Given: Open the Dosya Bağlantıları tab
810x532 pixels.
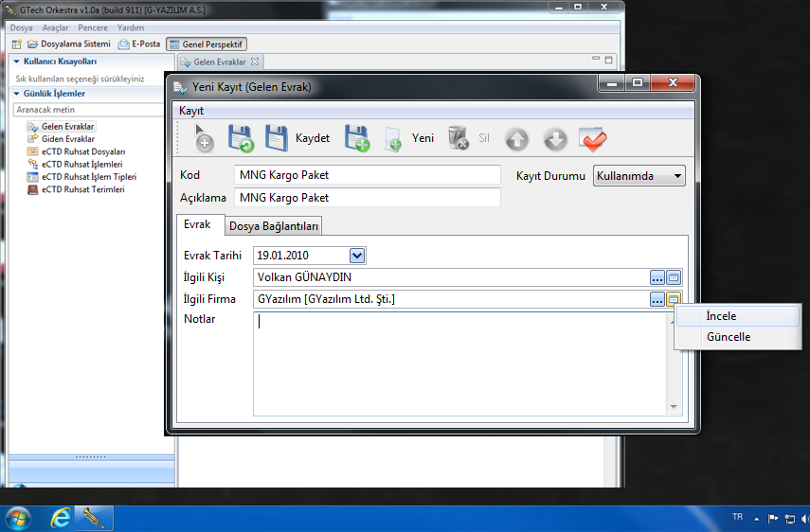Looking at the screenshot, I should click(x=274, y=225).
